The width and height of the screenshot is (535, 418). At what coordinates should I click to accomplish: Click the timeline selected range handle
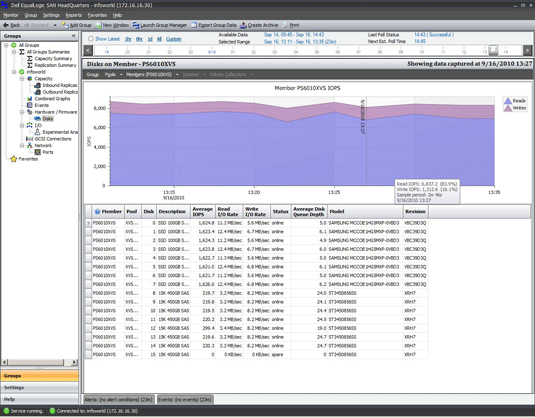[493, 50]
